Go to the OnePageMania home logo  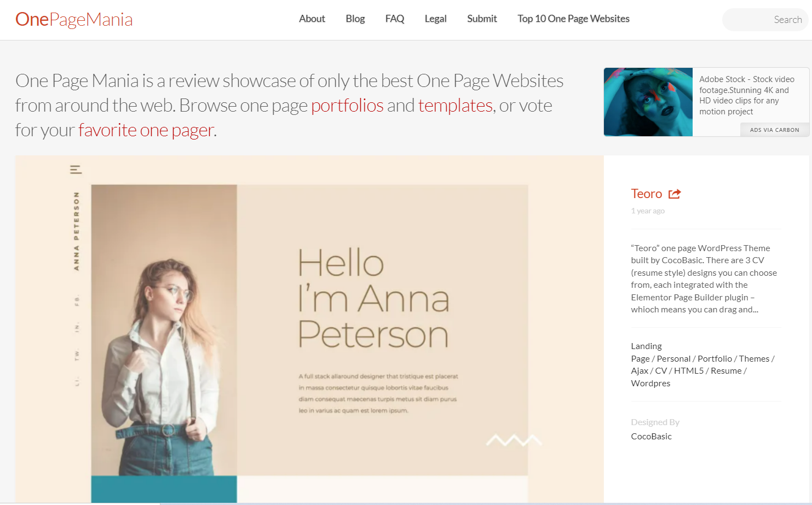(74, 20)
